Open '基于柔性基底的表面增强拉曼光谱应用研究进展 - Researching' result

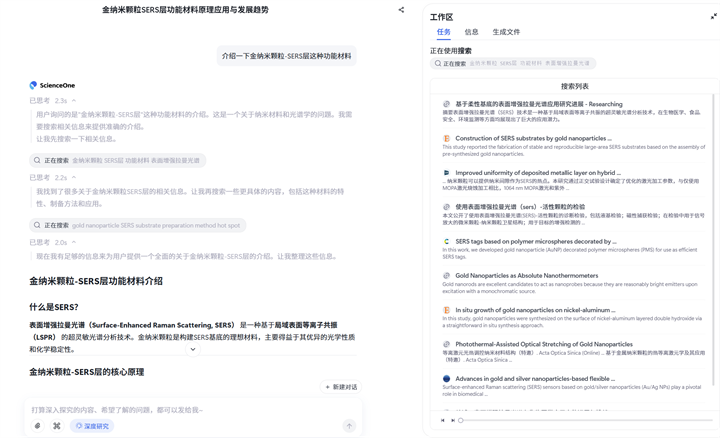pos(539,104)
